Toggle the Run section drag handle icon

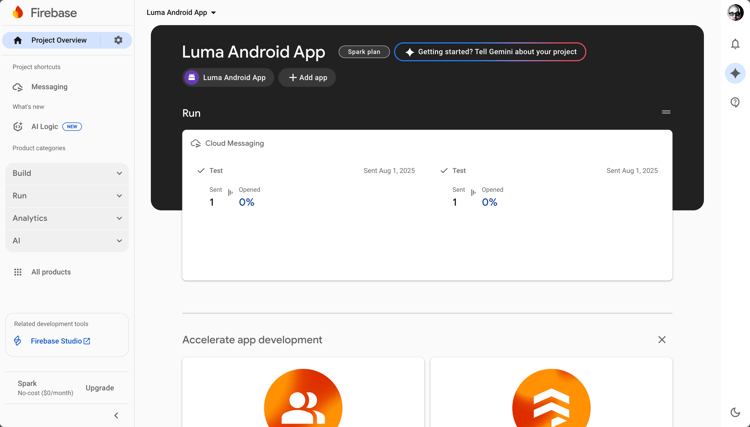666,112
